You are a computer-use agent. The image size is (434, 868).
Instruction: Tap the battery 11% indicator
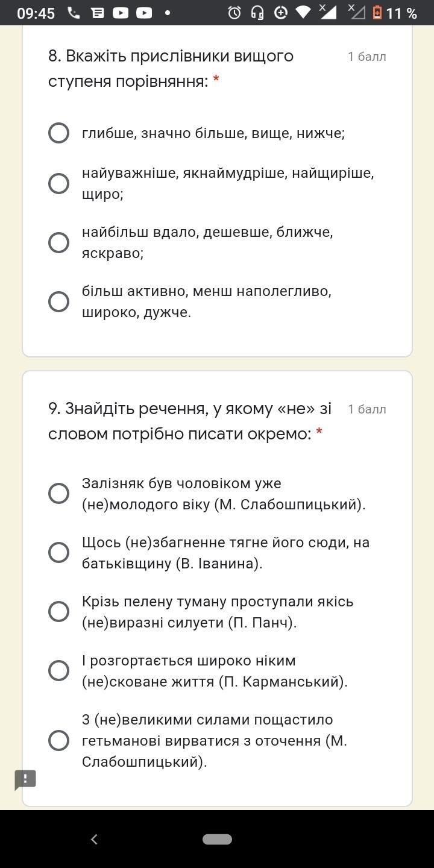point(395,13)
